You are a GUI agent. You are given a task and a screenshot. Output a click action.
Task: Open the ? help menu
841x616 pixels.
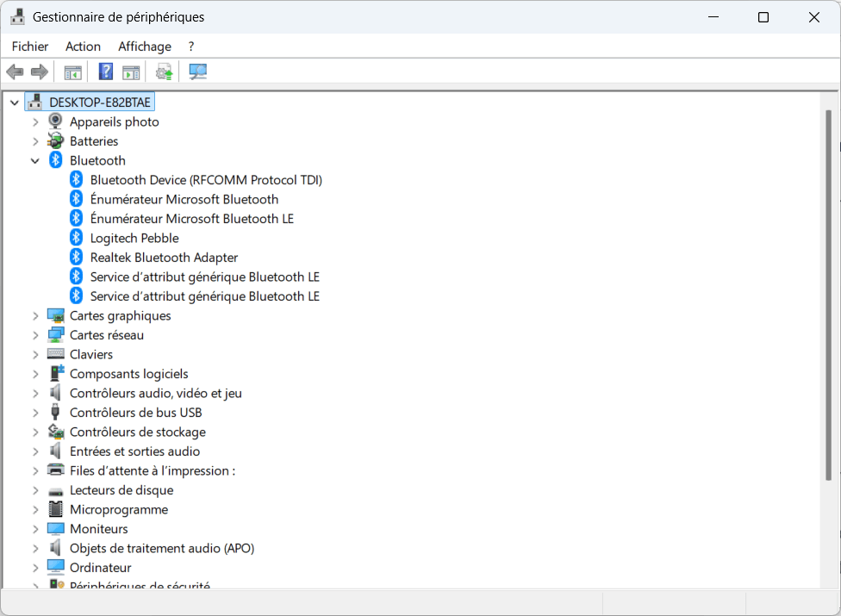point(191,47)
